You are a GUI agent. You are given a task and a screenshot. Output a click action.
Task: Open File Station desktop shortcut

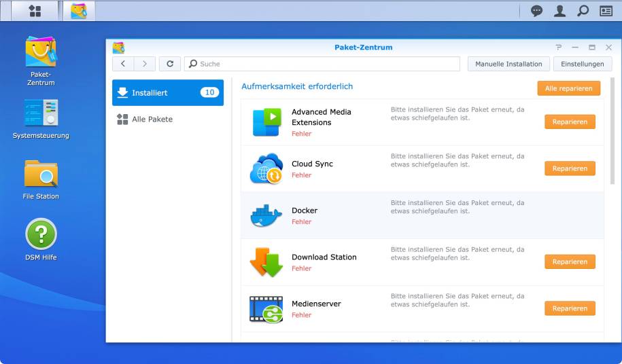[x=41, y=180]
